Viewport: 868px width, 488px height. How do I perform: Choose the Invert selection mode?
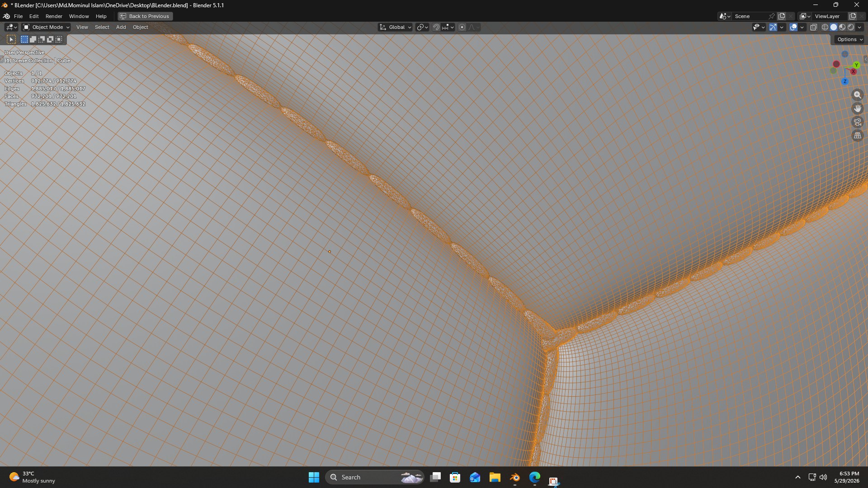pyautogui.click(x=50, y=39)
